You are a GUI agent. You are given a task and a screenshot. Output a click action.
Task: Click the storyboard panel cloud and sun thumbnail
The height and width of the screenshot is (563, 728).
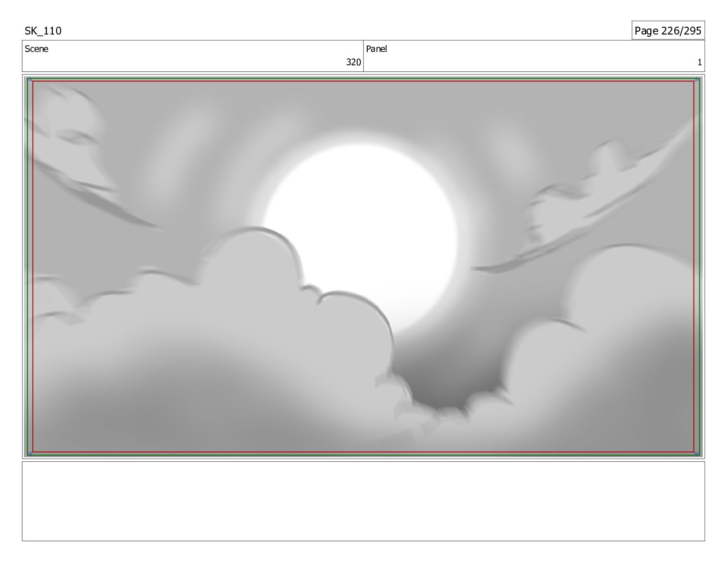click(363, 266)
